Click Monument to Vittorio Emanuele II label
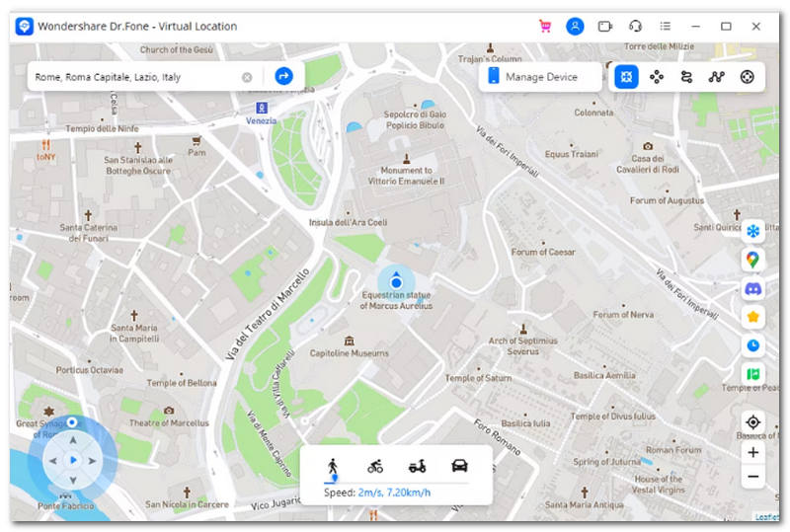 tap(406, 176)
